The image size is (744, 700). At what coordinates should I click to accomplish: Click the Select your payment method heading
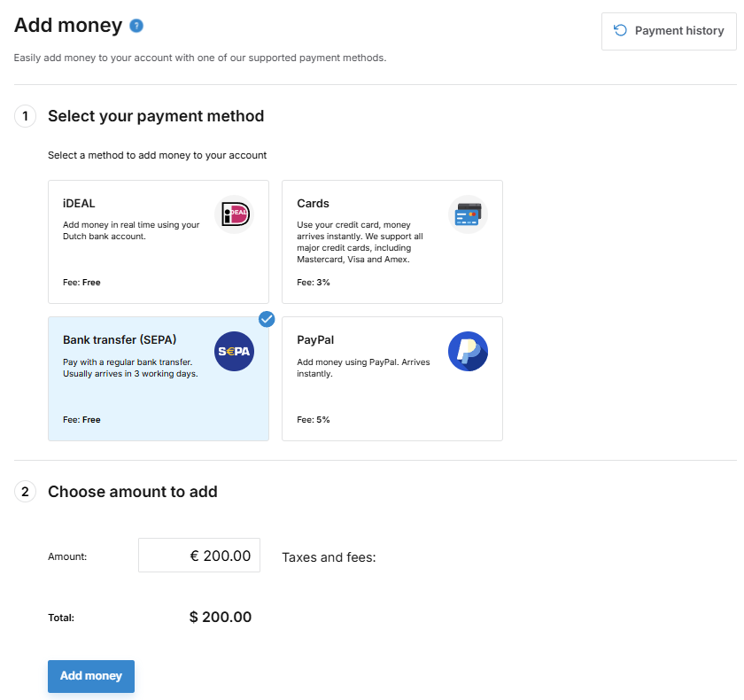pos(156,116)
